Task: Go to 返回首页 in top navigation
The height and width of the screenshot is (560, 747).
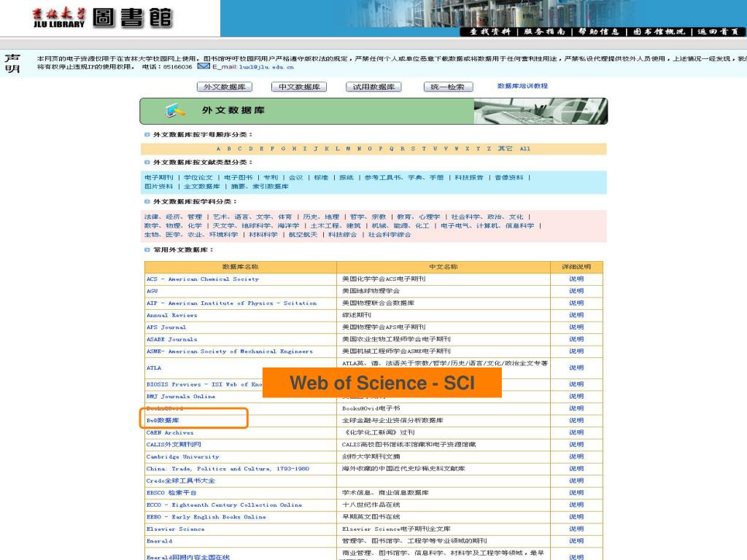Action: (x=718, y=31)
